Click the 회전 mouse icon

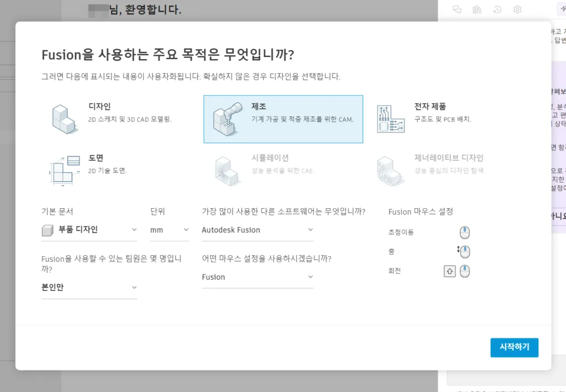465,271
